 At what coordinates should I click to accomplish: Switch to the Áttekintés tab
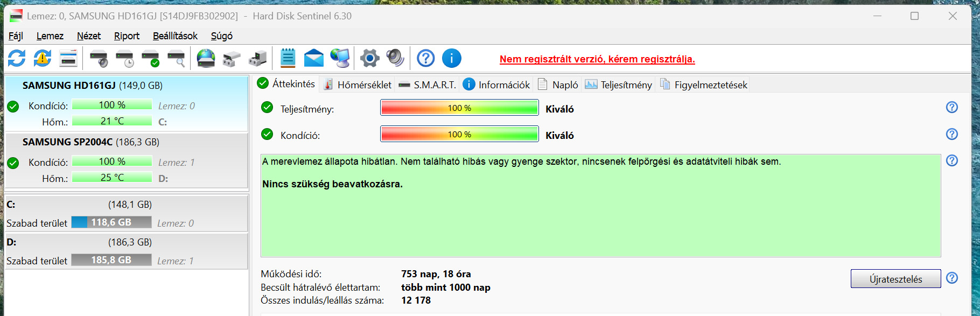[x=286, y=84]
